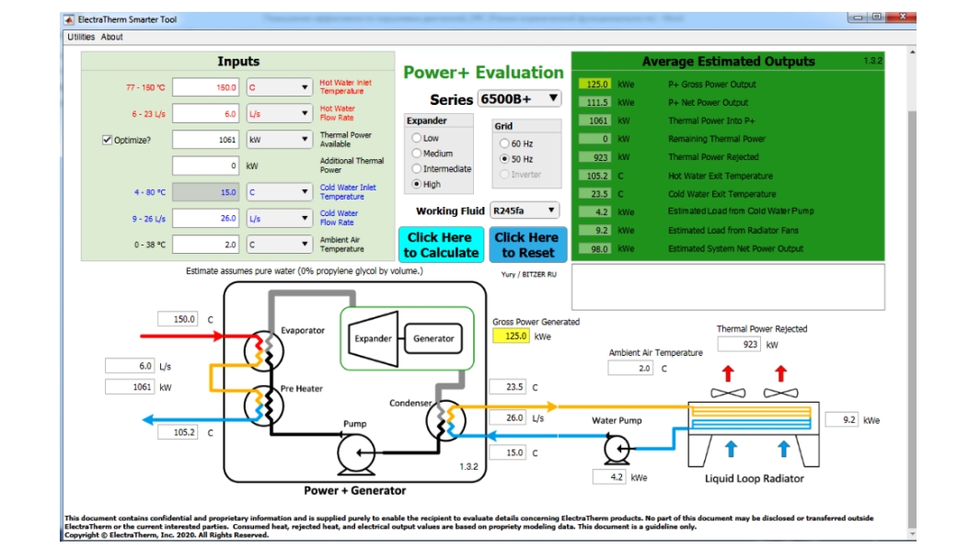Open the Working Fluid R245fa dropdown
969x560 pixels.
525,211
